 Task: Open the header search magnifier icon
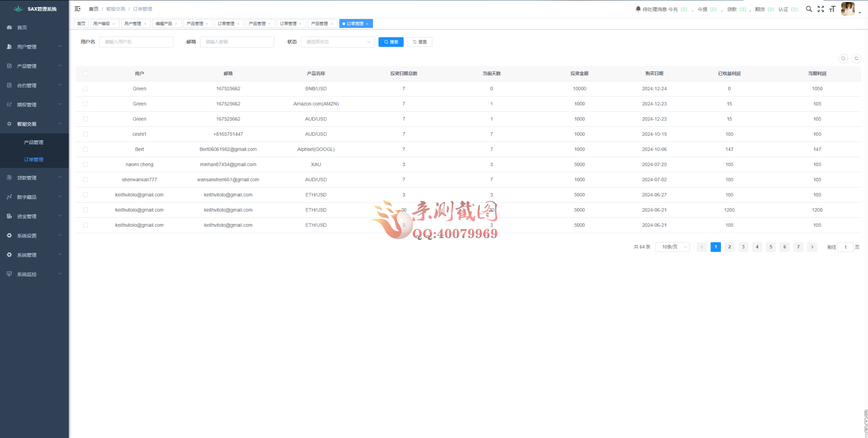tap(809, 9)
